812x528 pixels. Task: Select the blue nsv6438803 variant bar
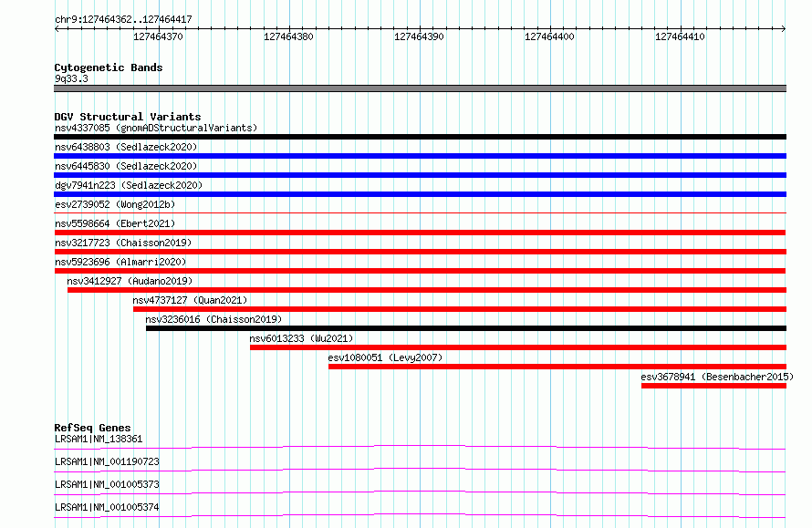[420, 156]
